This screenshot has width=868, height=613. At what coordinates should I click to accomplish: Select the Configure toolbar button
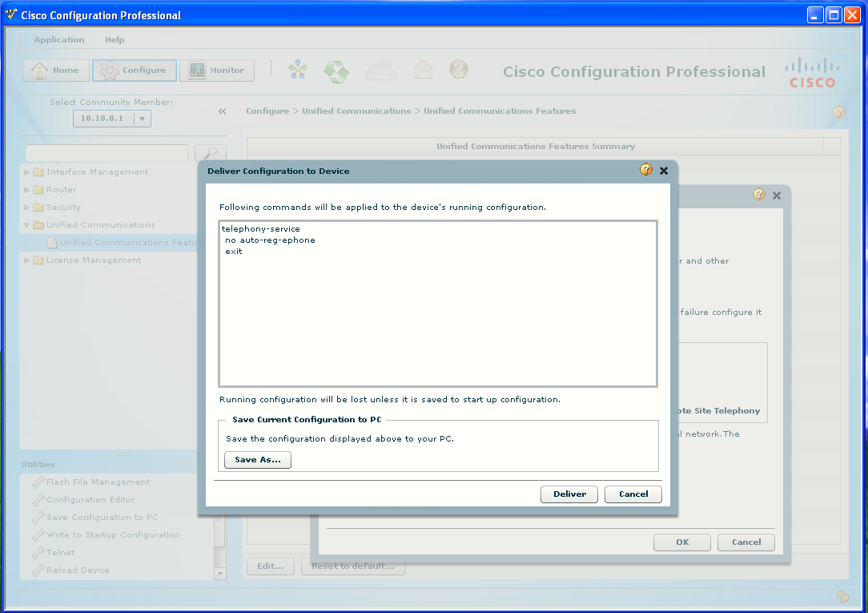135,71
